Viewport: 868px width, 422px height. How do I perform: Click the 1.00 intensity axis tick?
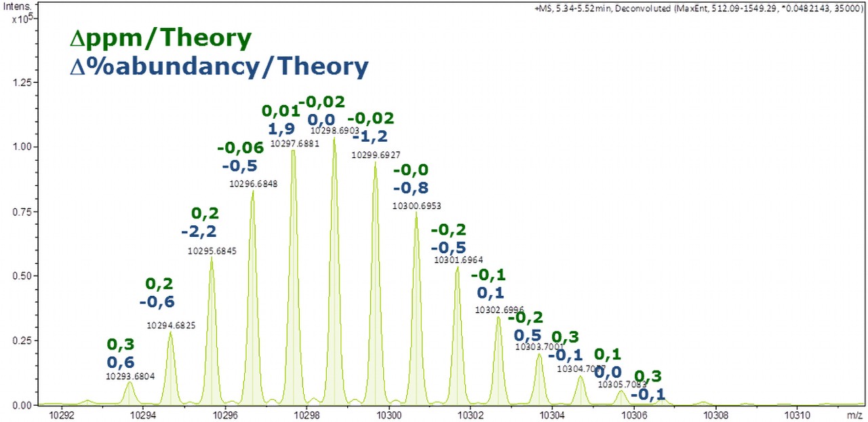tap(23, 147)
